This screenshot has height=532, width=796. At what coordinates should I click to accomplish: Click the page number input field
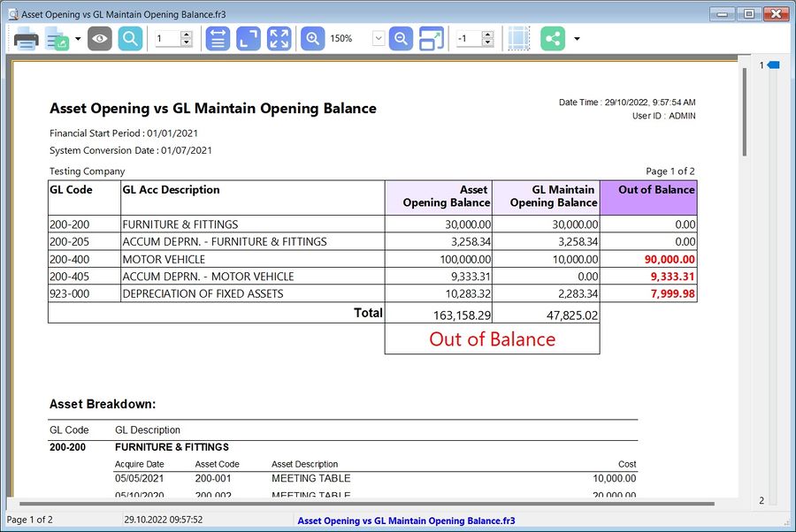tap(167, 39)
